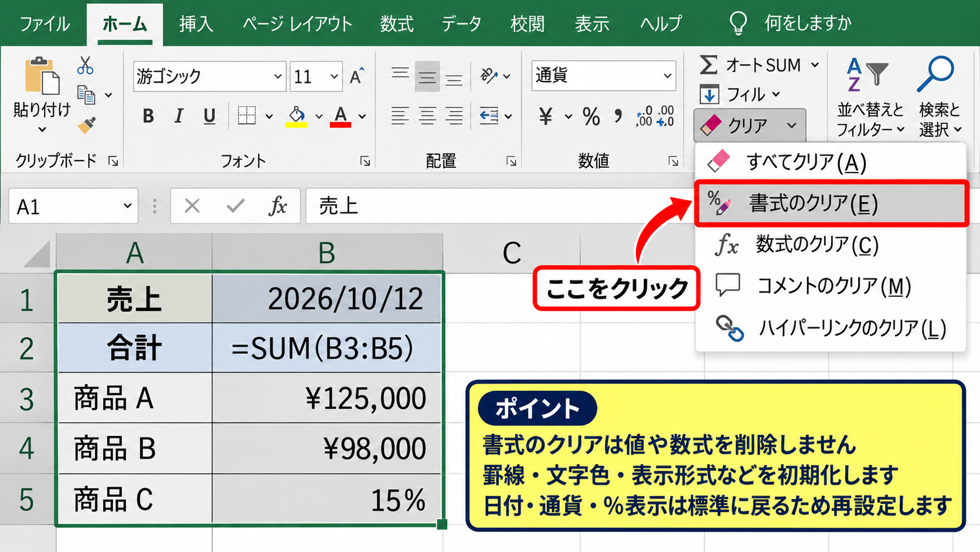Screen dimensions: 980x552
Task: Apply yen currency format icon
Action: [x=546, y=116]
